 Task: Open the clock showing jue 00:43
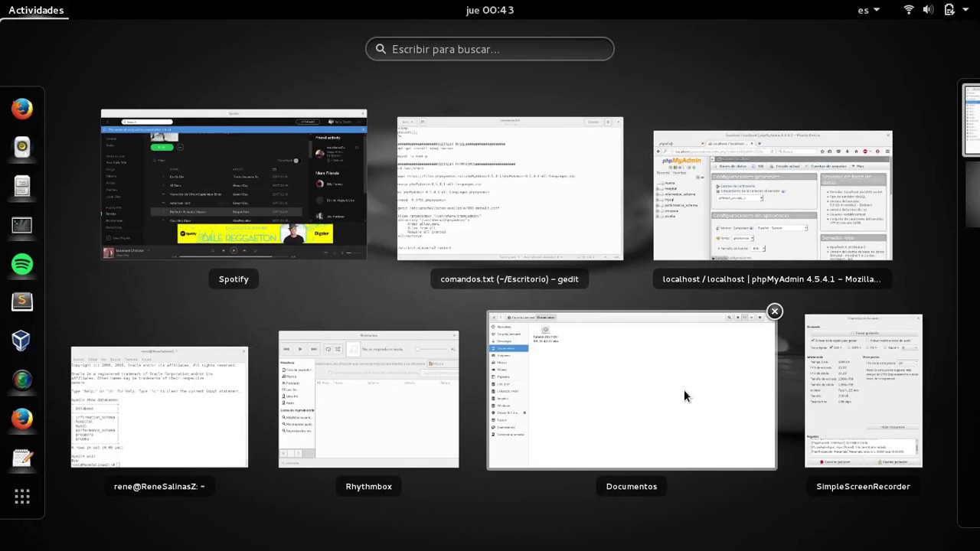pos(489,10)
